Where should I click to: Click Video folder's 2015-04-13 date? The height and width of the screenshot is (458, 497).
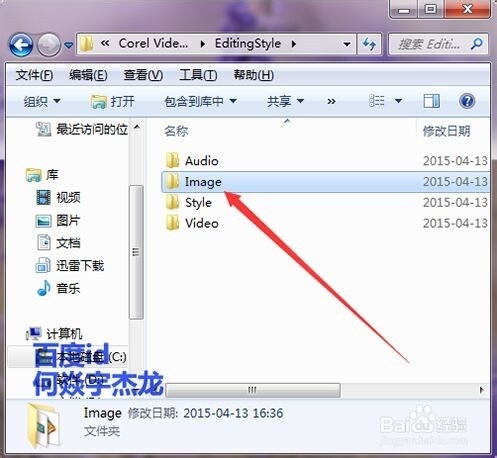coord(455,223)
